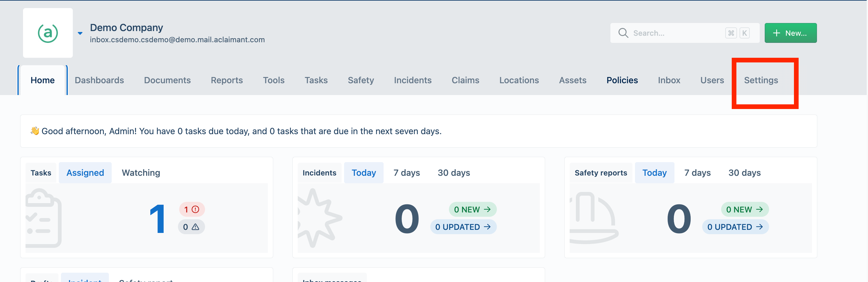Open the Users tab

point(712,80)
